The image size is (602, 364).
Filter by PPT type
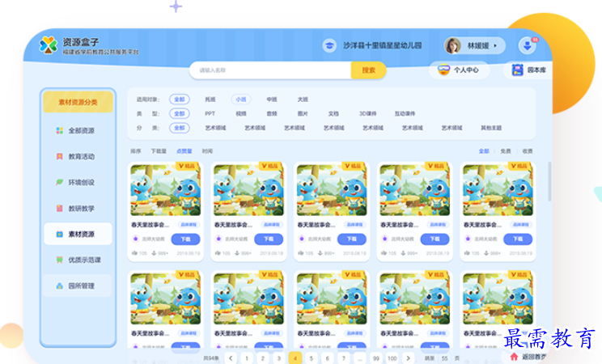coord(210,114)
